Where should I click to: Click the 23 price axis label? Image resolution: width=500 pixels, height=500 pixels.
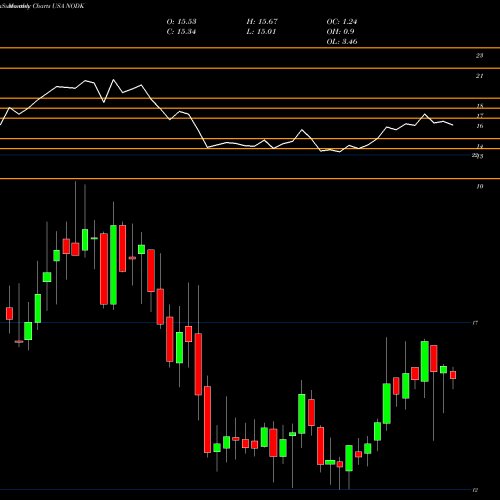pyautogui.click(x=479, y=56)
